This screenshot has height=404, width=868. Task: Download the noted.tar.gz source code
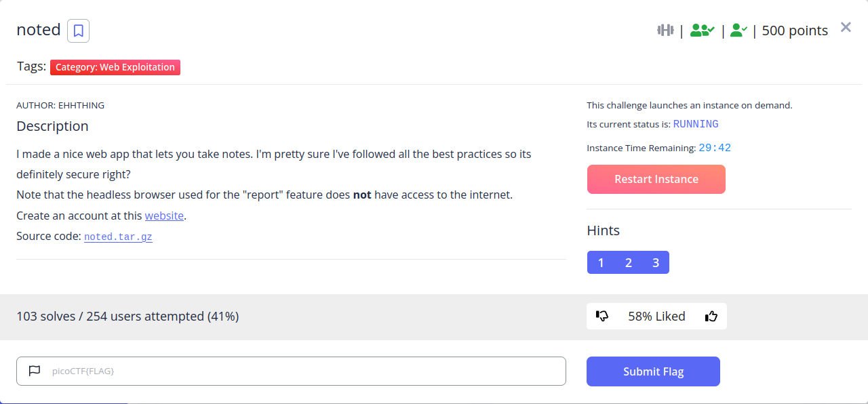click(x=118, y=237)
